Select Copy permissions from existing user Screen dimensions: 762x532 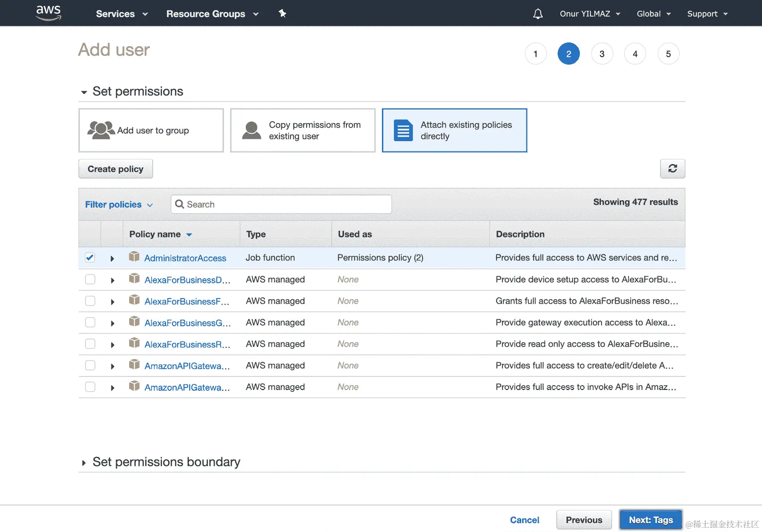point(303,130)
